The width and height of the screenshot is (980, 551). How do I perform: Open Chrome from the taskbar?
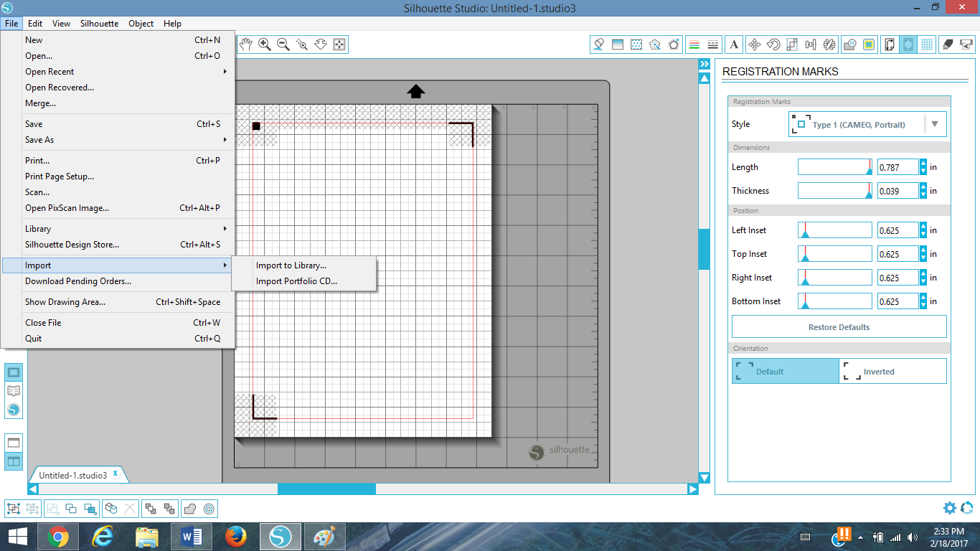click(58, 537)
